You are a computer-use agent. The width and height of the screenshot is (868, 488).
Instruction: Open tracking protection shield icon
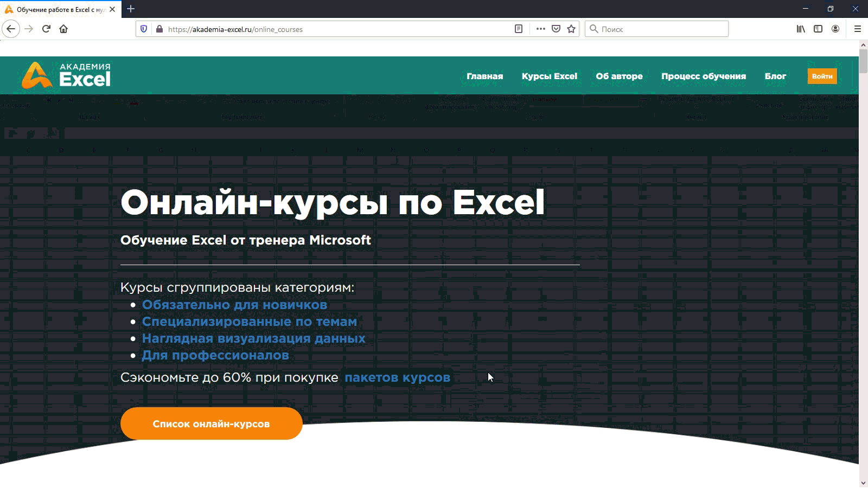pyautogui.click(x=144, y=29)
